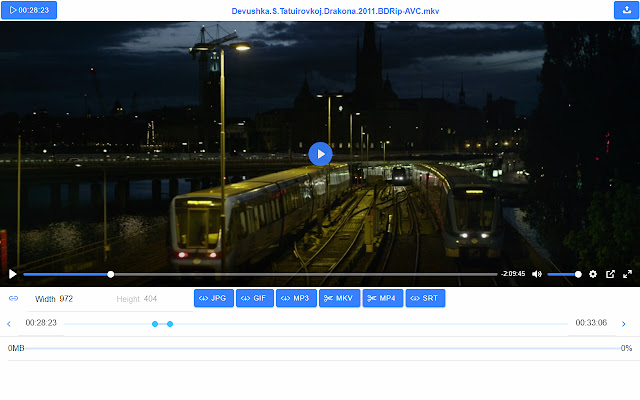
Task: Enter fullscreen mode
Action: pos(627,274)
